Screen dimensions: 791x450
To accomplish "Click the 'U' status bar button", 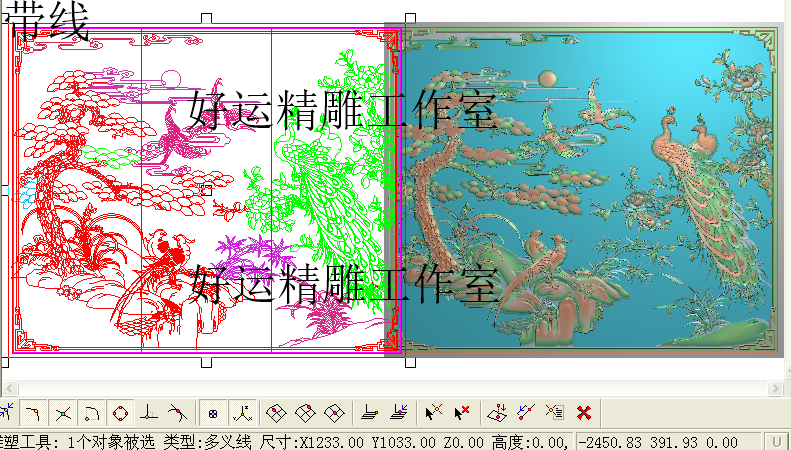I will click(x=776, y=442).
